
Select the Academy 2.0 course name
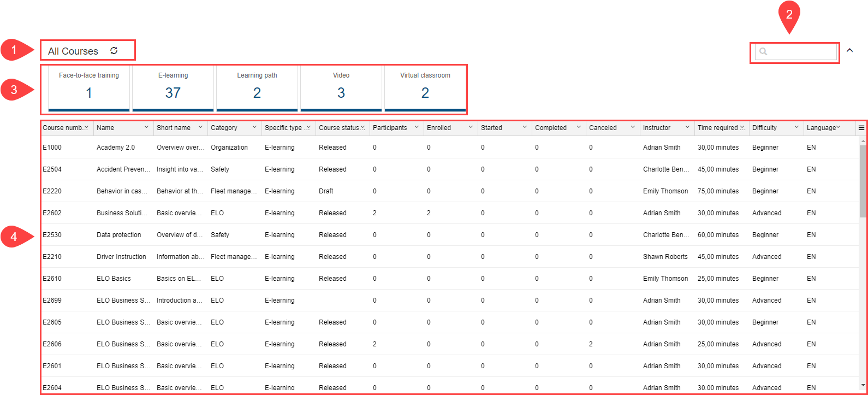pyautogui.click(x=116, y=148)
